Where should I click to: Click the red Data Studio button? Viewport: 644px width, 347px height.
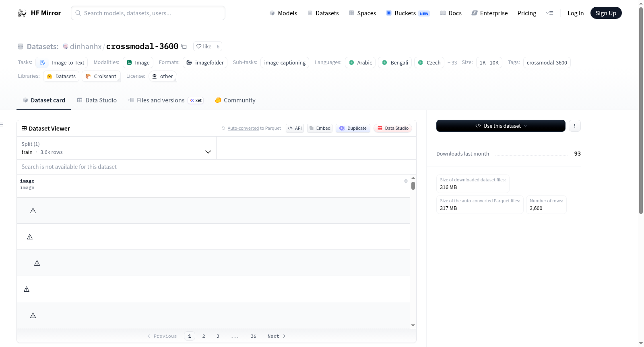tap(393, 128)
